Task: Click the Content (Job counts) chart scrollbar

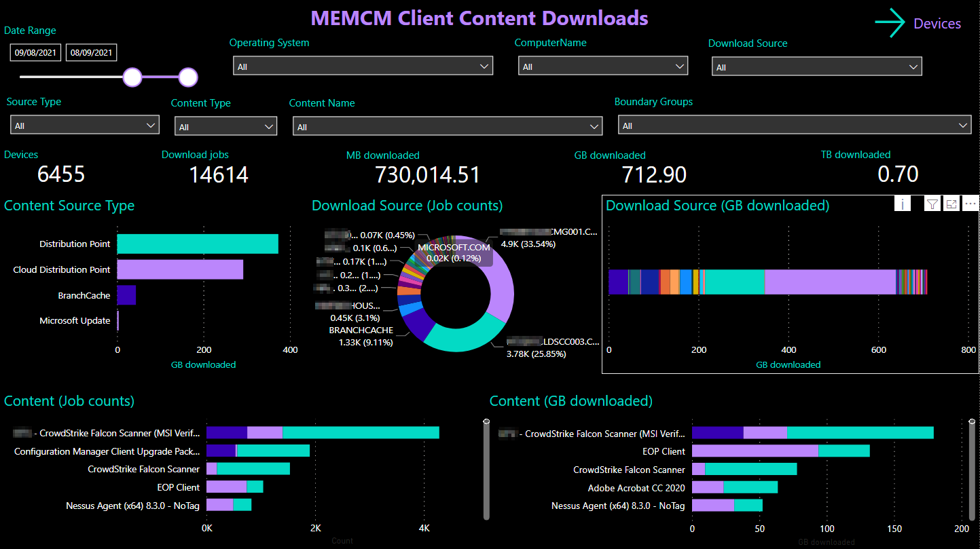Action: click(486, 470)
